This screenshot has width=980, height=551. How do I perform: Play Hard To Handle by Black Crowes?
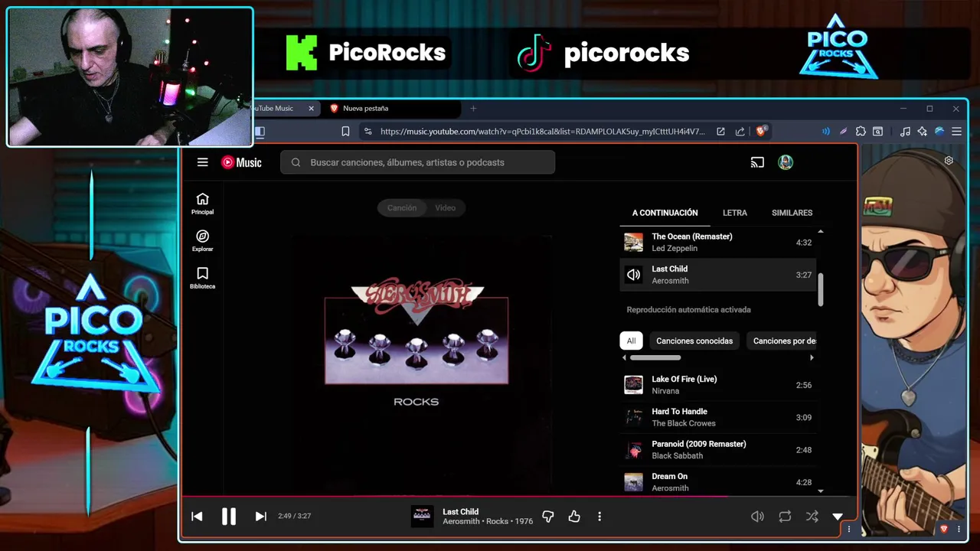[717, 417]
